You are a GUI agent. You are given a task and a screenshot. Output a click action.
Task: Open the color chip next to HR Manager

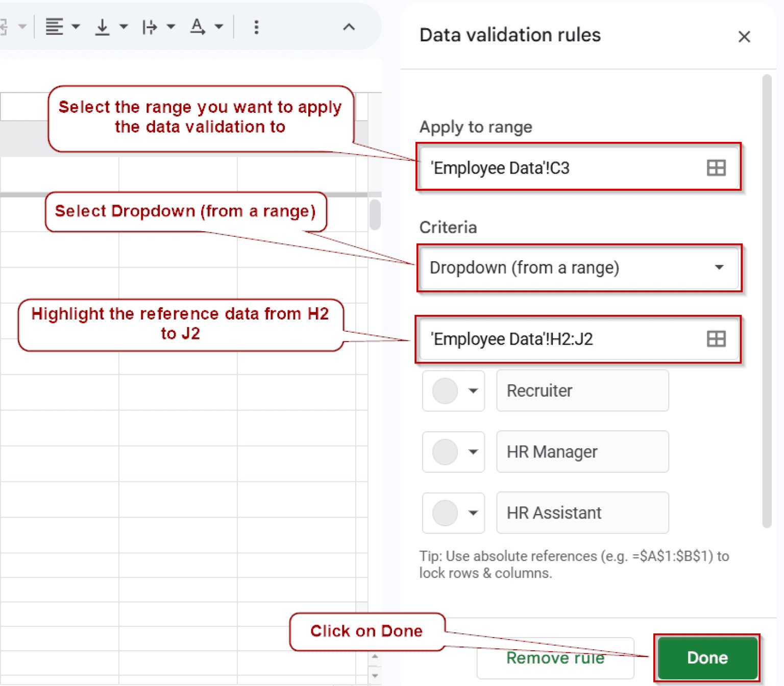453,452
